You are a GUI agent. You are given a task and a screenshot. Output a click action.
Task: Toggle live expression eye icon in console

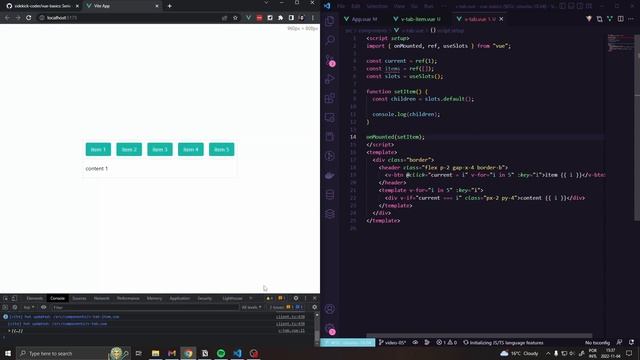pos(44,307)
